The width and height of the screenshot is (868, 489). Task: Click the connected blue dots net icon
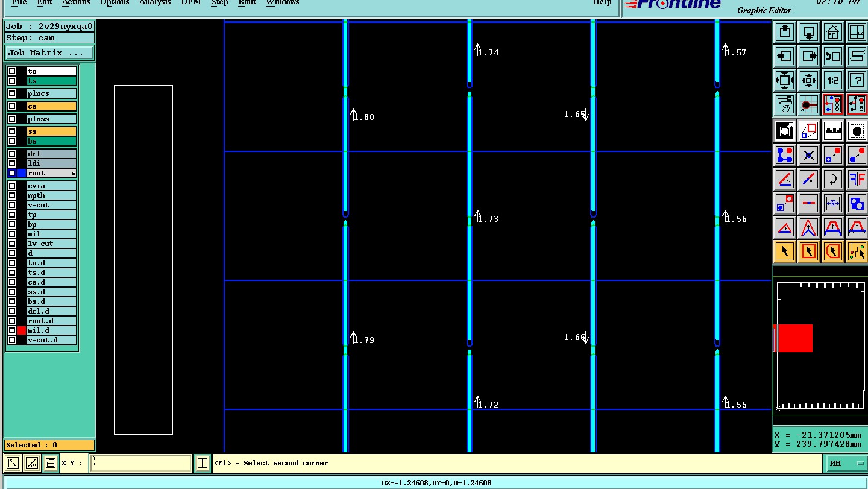point(784,155)
